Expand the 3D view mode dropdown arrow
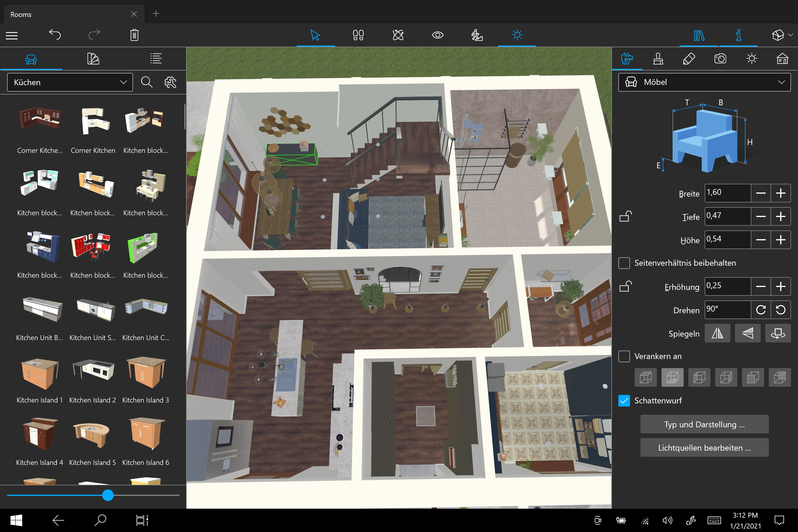The width and height of the screenshot is (798, 532). point(791,35)
